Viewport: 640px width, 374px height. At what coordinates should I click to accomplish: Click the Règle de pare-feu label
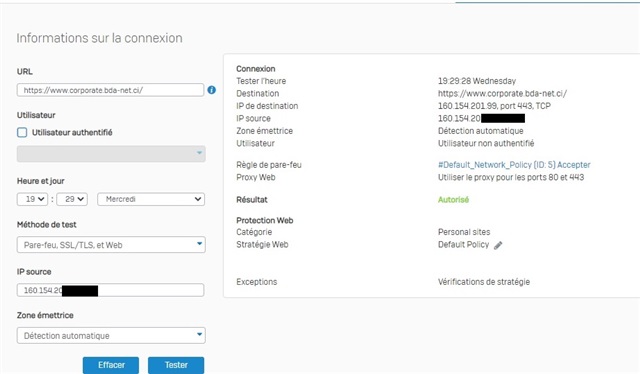click(x=269, y=165)
